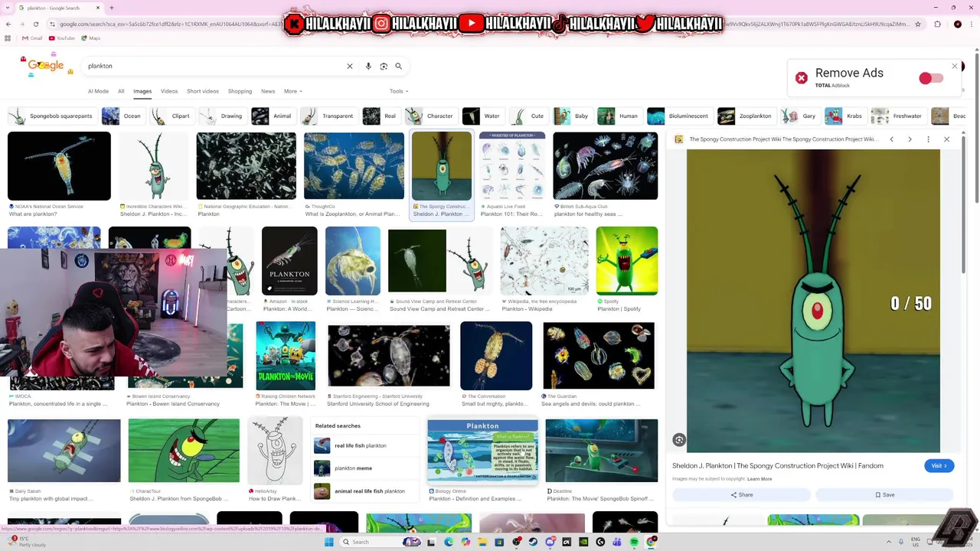Select related search real life fish plankton
The width and height of the screenshot is (980, 551).
point(365,445)
